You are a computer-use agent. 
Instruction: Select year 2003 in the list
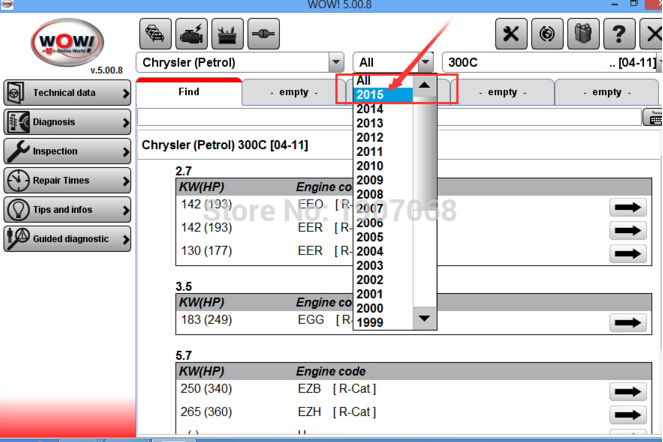point(383,266)
